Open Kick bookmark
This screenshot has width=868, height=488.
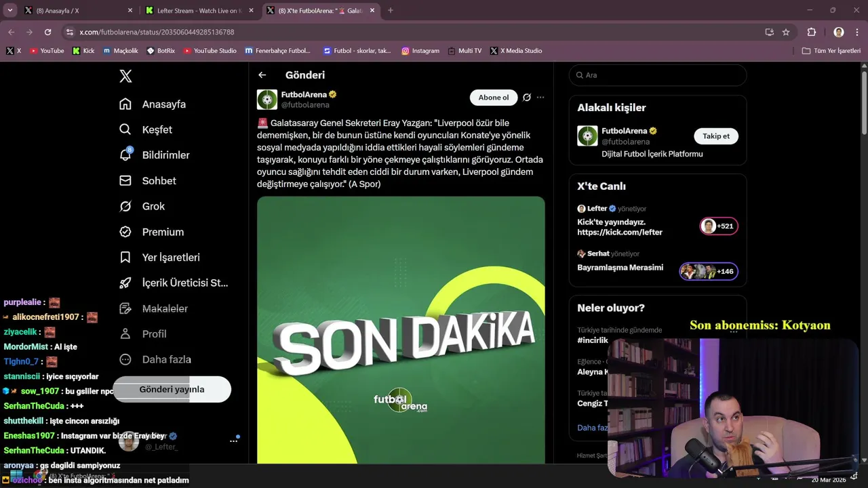click(84, 51)
